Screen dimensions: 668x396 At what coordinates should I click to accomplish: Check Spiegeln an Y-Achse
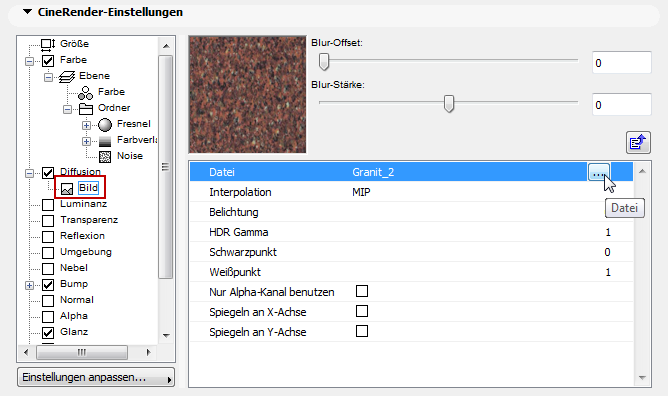point(362,331)
